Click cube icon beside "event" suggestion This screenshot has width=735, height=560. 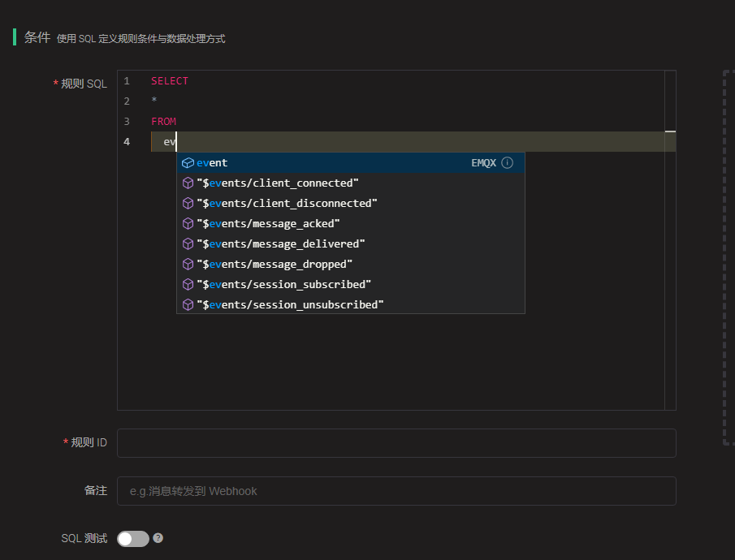point(188,162)
